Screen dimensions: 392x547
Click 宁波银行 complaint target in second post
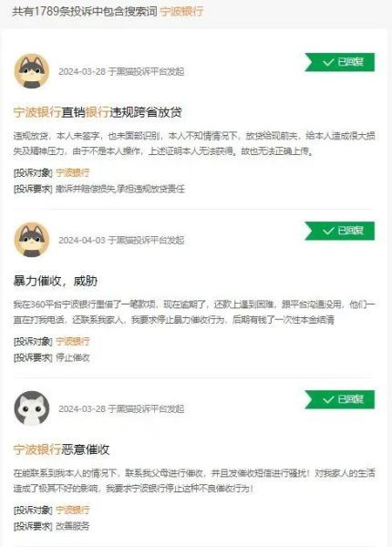[x=73, y=341]
